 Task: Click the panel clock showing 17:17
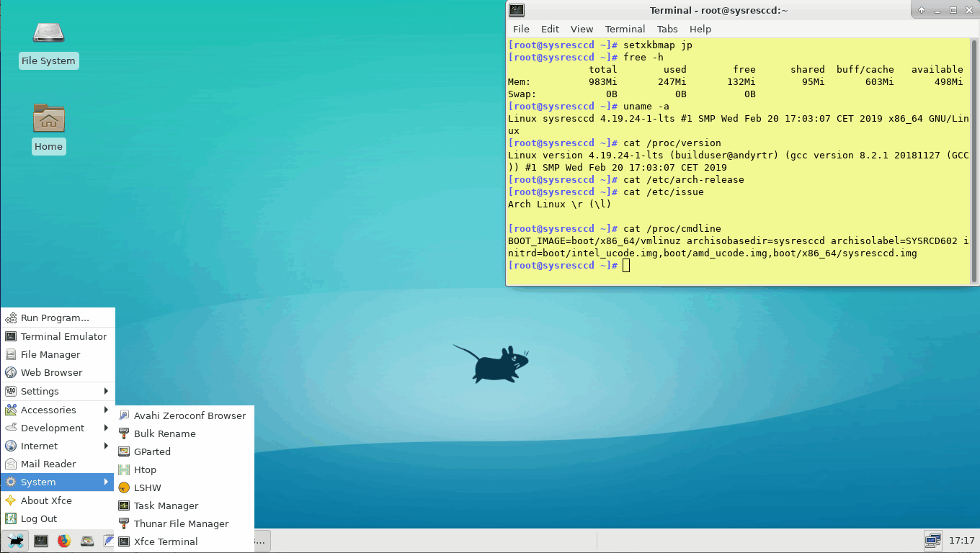961,540
